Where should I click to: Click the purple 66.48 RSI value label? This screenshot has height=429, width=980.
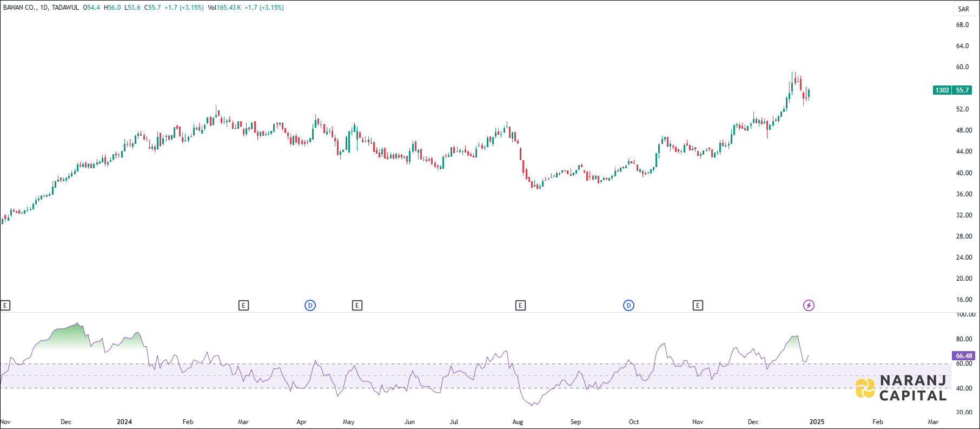click(x=964, y=356)
